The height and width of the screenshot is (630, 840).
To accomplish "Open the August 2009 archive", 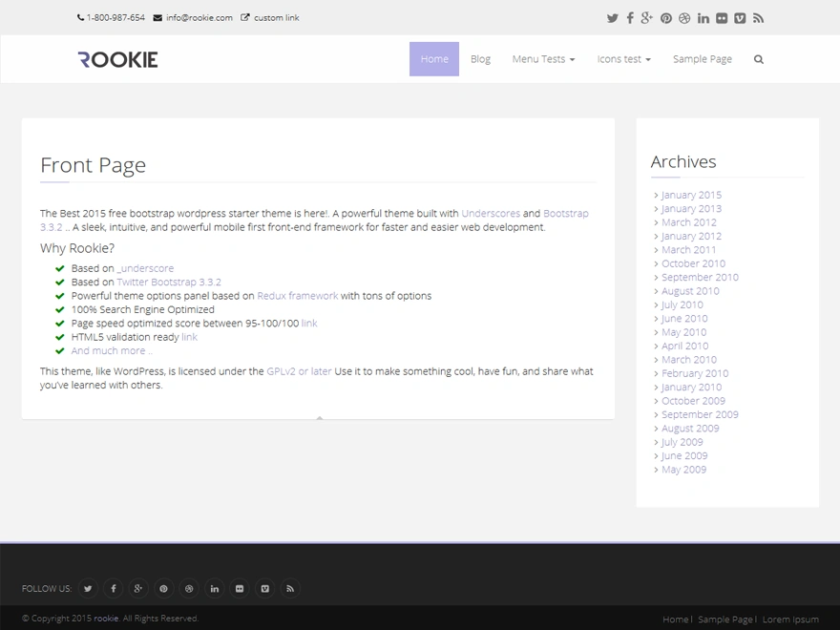I will (690, 429).
